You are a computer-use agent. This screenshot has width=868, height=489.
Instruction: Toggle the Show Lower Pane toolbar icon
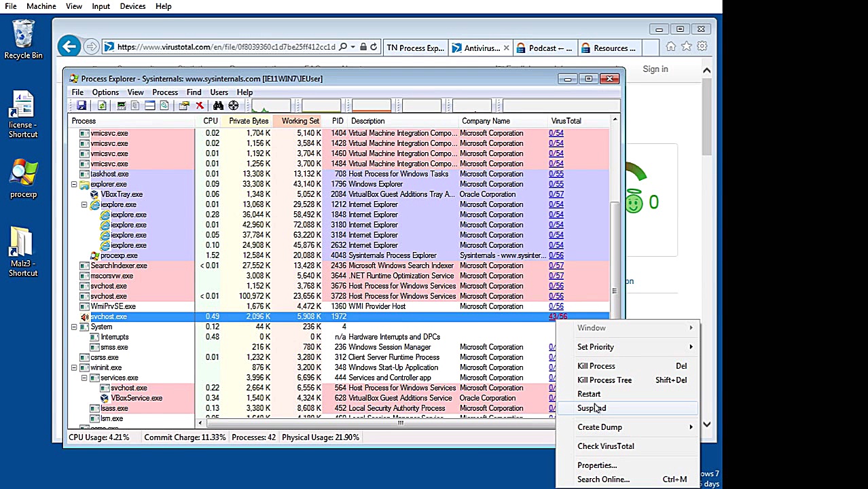click(x=149, y=106)
